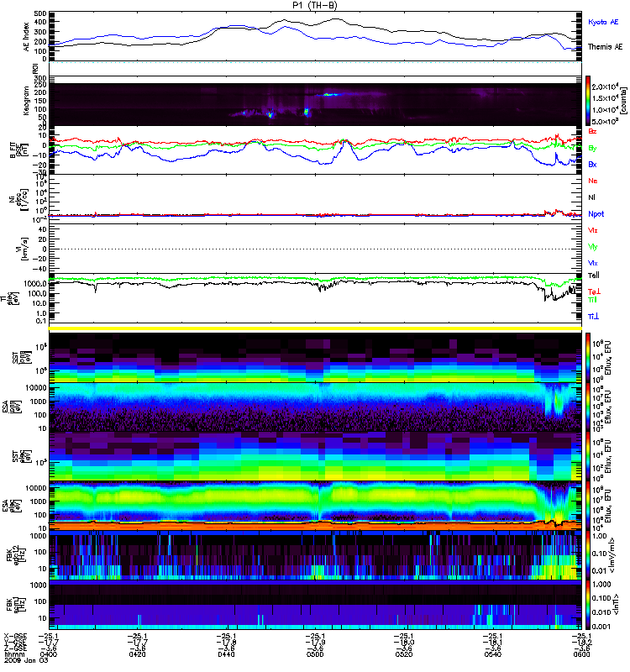The width and height of the screenshot is (630, 672).
Task: Click the blue Bx legend label
Action: pyautogui.click(x=592, y=164)
